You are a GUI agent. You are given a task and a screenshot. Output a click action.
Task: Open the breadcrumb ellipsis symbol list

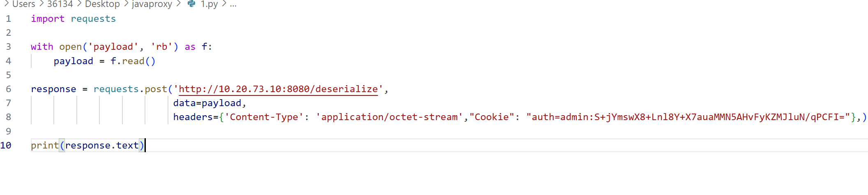point(233,5)
